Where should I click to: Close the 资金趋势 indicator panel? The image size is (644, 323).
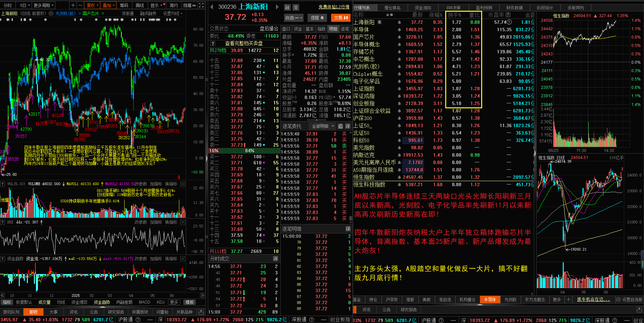click(183, 259)
